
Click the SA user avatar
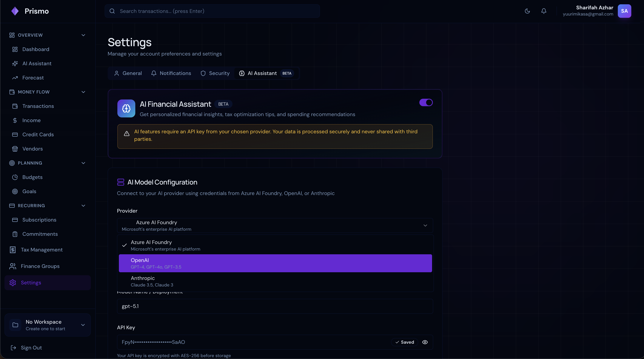pos(624,11)
